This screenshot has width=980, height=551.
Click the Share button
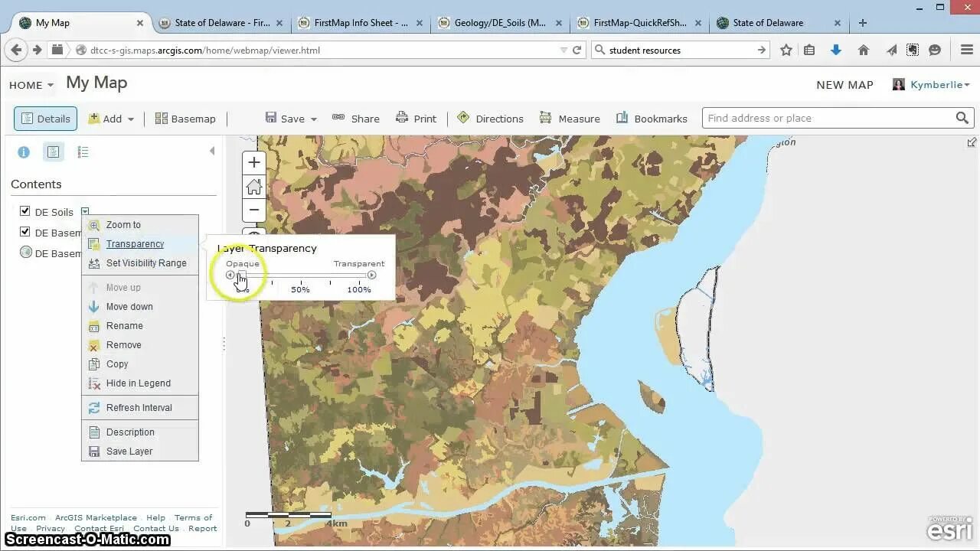click(356, 119)
